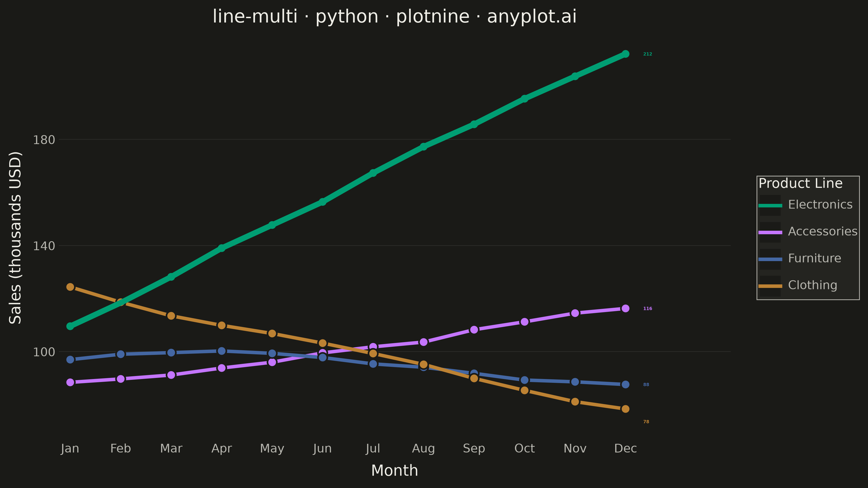Click the Month x-axis title
Screen dimensions: 868x488
(394, 470)
